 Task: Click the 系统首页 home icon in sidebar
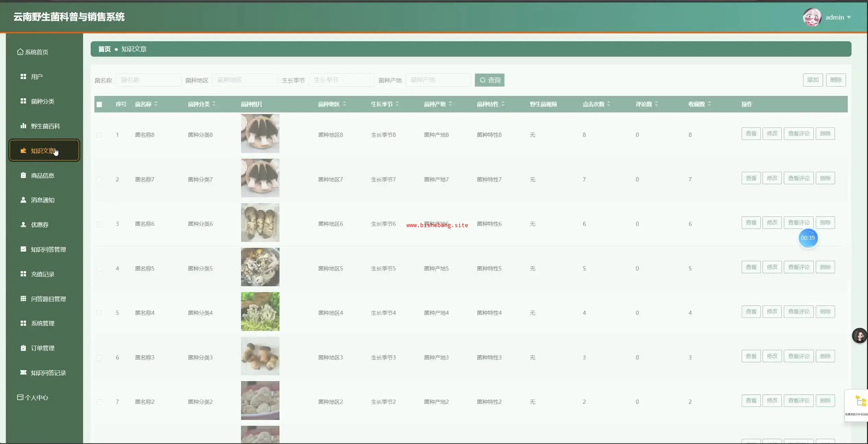click(x=20, y=52)
